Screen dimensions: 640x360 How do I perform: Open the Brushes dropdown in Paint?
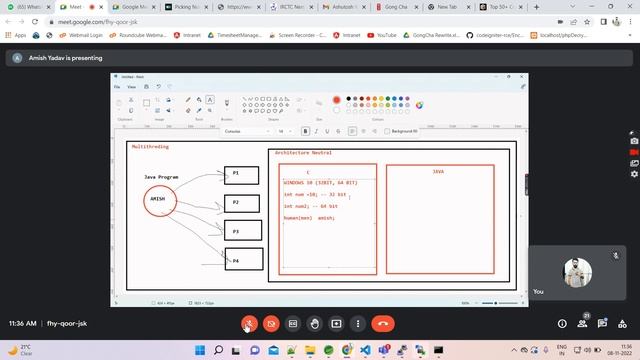coord(227,105)
